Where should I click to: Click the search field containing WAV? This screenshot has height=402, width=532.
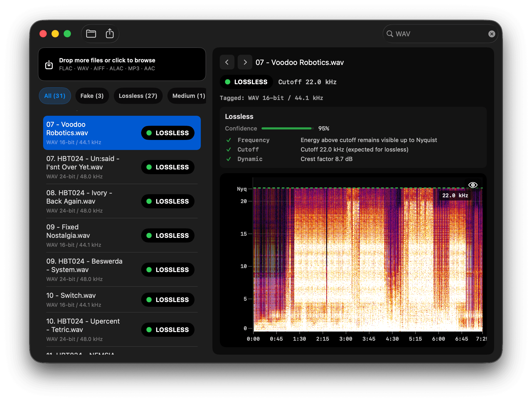pos(440,34)
